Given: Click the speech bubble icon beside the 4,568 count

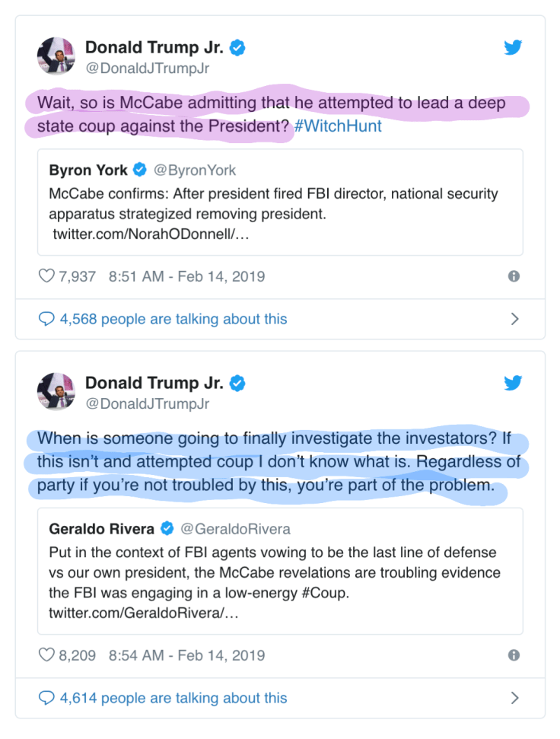Looking at the screenshot, I should (47, 319).
